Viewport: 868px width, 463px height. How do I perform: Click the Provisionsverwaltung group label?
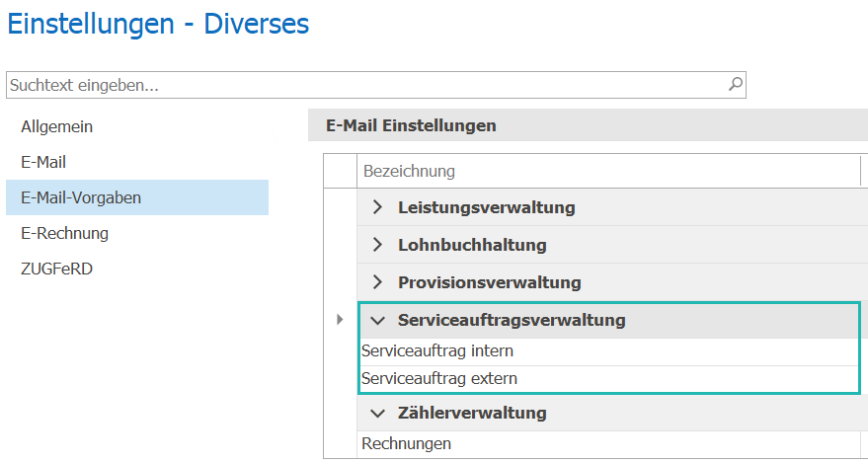pyautogui.click(x=490, y=282)
